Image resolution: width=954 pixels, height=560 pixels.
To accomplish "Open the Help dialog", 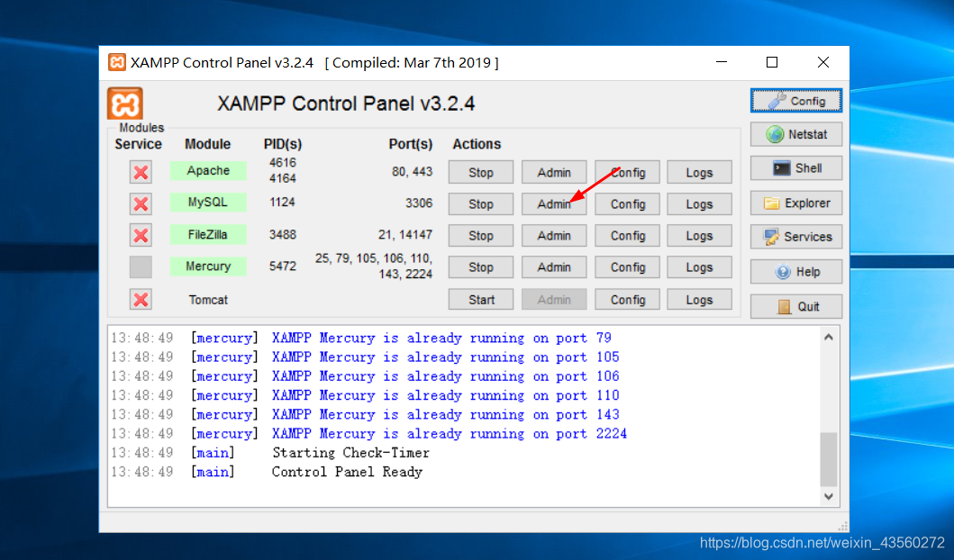I will coord(795,272).
